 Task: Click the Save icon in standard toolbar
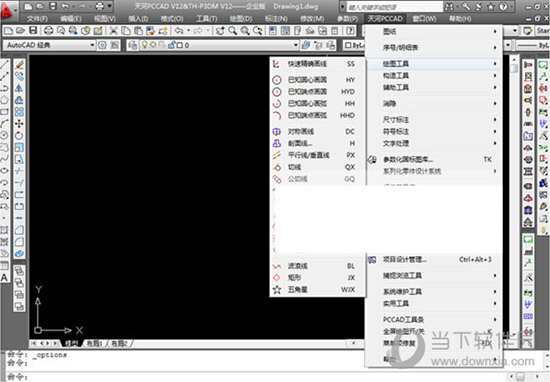[33, 31]
